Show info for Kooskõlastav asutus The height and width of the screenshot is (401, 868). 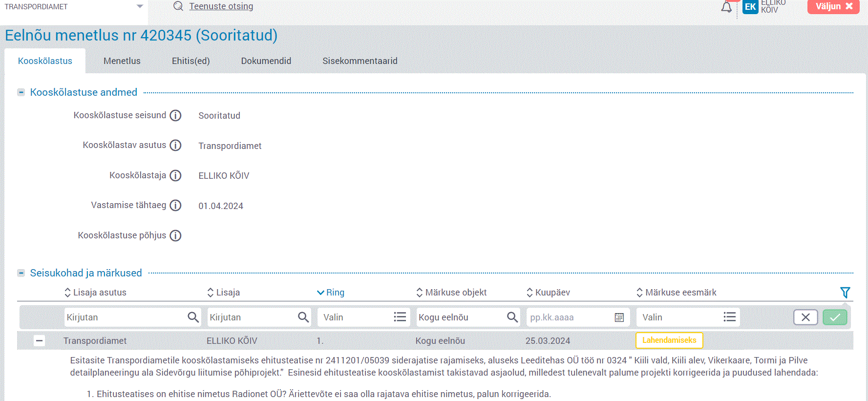[175, 145]
